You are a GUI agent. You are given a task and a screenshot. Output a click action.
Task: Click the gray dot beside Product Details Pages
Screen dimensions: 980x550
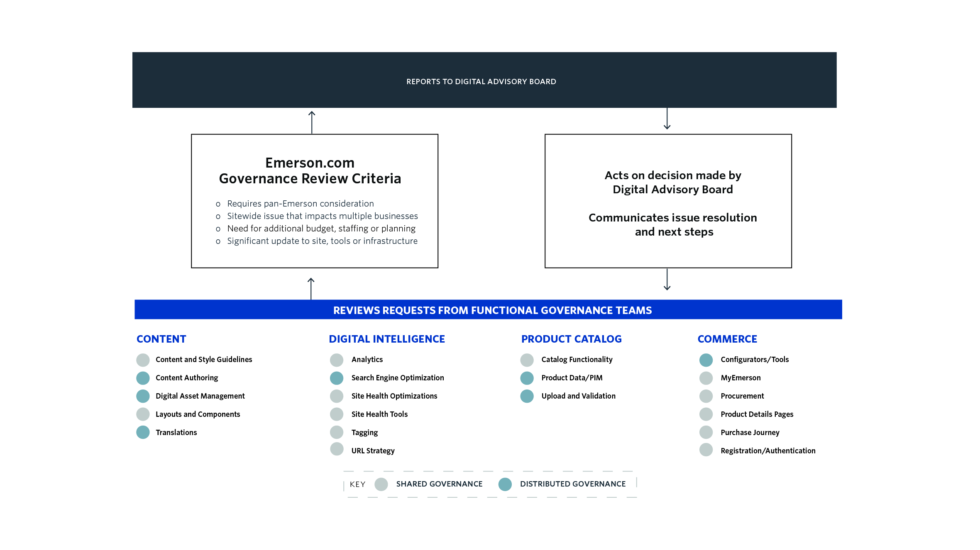[x=706, y=414]
